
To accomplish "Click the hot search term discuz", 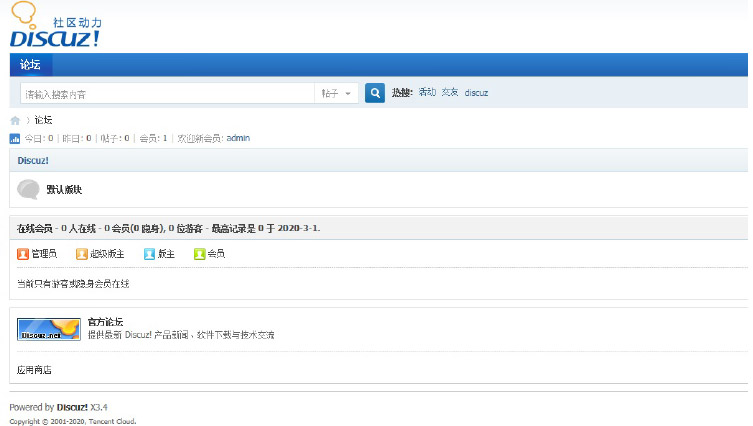I will [x=476, y=92].
